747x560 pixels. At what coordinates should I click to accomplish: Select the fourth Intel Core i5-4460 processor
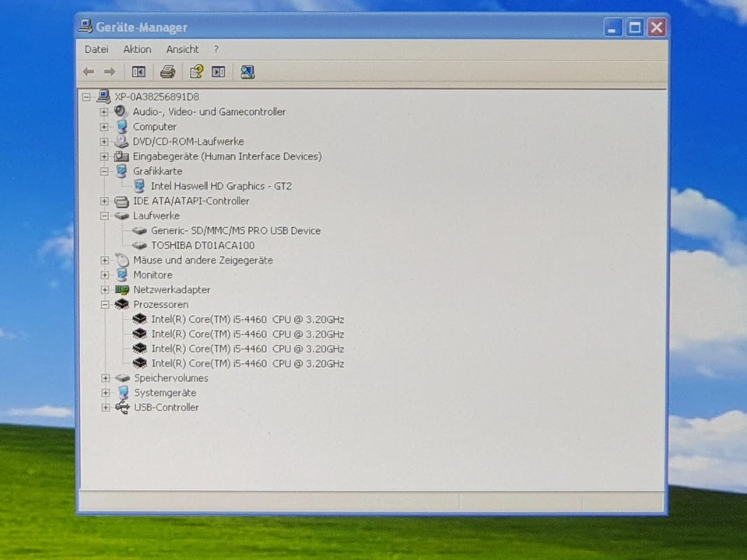tap(247, 363)
